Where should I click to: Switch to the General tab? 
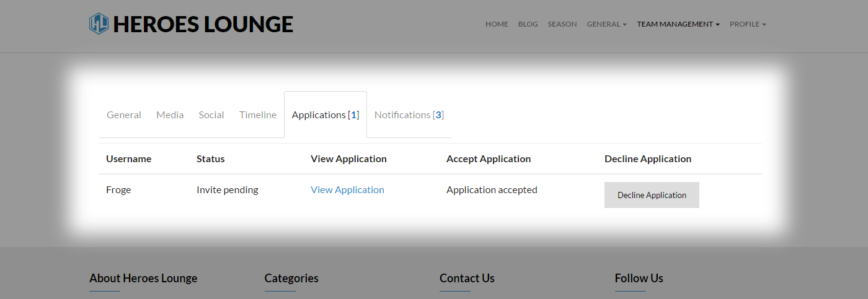click(124, 115)
